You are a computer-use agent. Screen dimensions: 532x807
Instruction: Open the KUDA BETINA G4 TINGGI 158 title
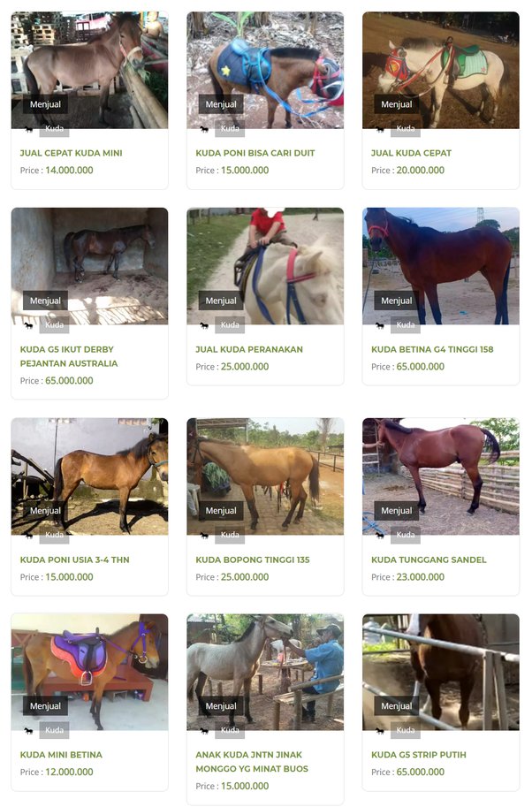[432, 349]
